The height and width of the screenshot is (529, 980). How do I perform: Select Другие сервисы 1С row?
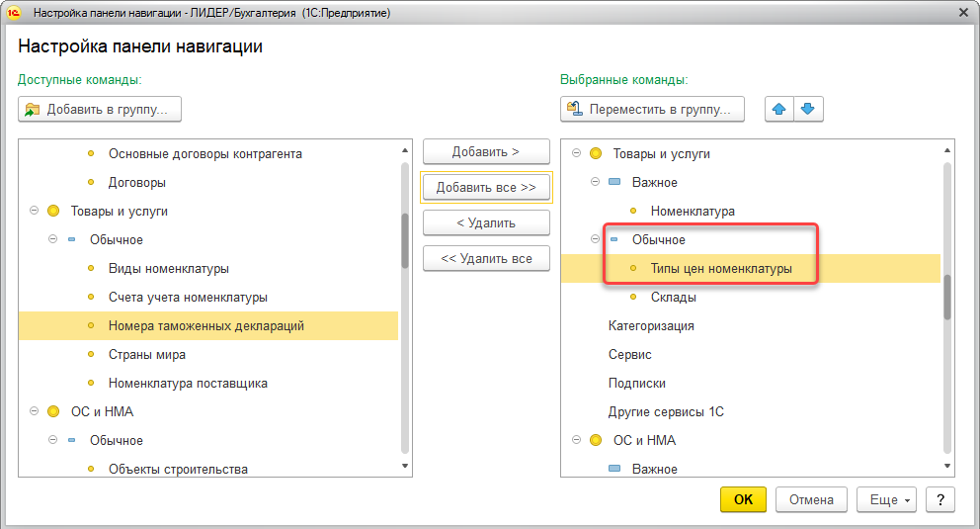(x=751, y=411)
